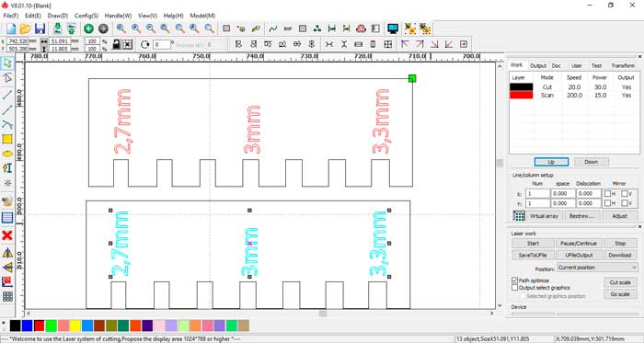Enable Output select graphics checkbox
The width and height of the screenshot is (644, 343).
(514, 288)
